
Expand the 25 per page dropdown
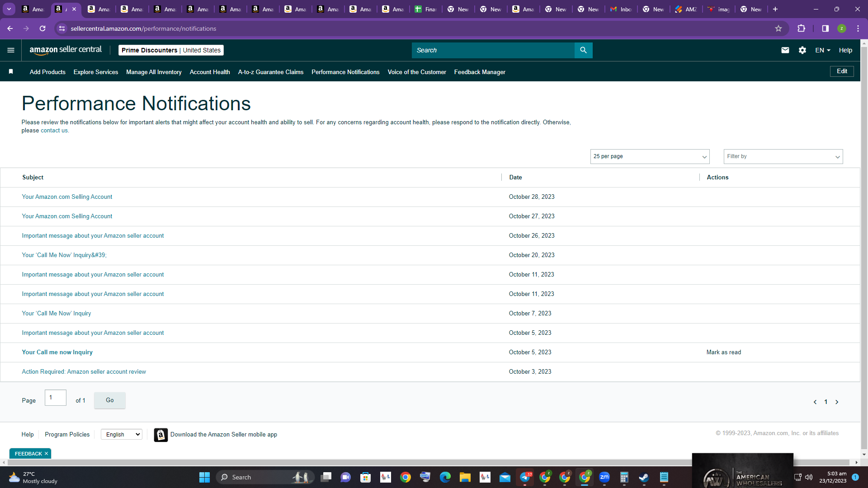pyautogui.click(x=650, y=156)
